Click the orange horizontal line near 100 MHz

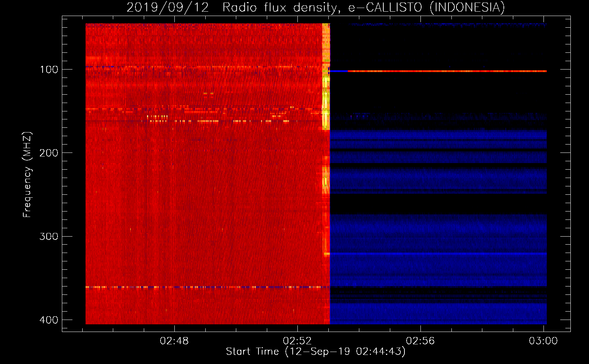click(x=447, y=71)
